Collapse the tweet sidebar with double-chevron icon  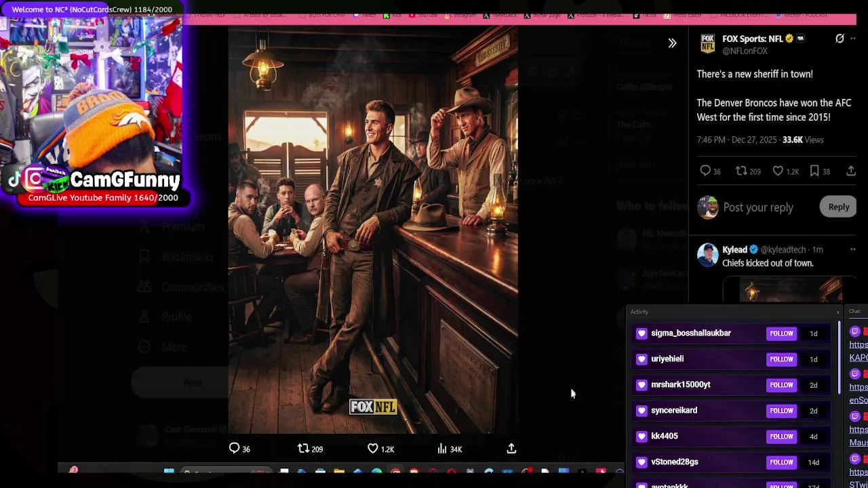coord(672,43)
